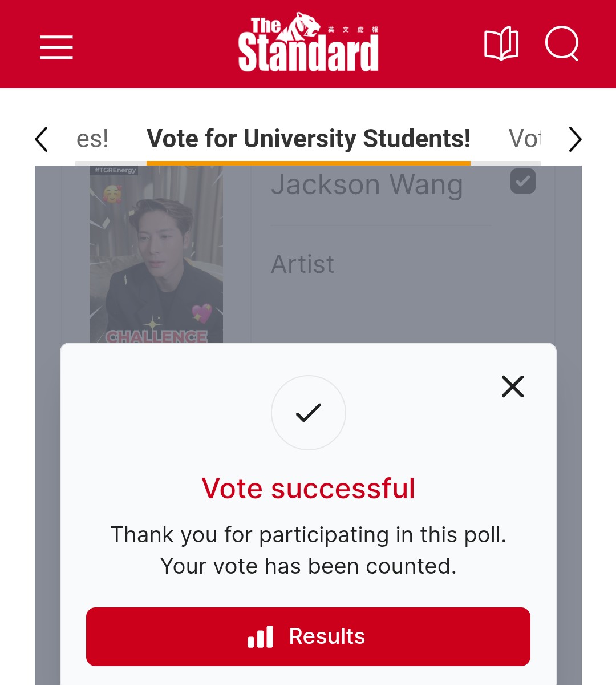Click the Artist category label
Viewport: 616px width, 685px height.
[x=302, y=264]
